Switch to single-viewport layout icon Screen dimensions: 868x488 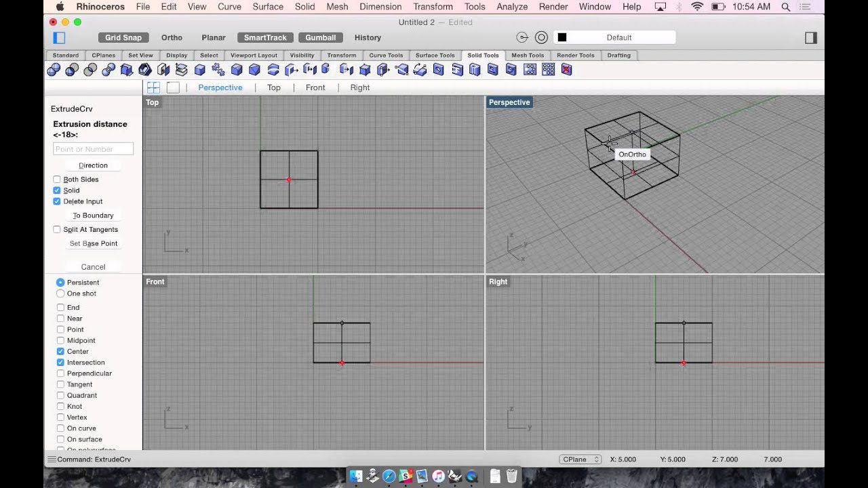click(173, 87)
